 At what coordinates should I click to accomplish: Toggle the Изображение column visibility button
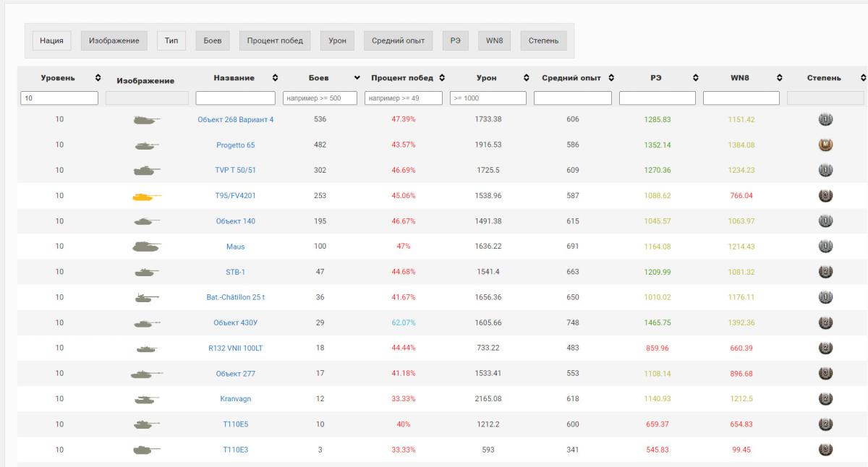point(114,40)
